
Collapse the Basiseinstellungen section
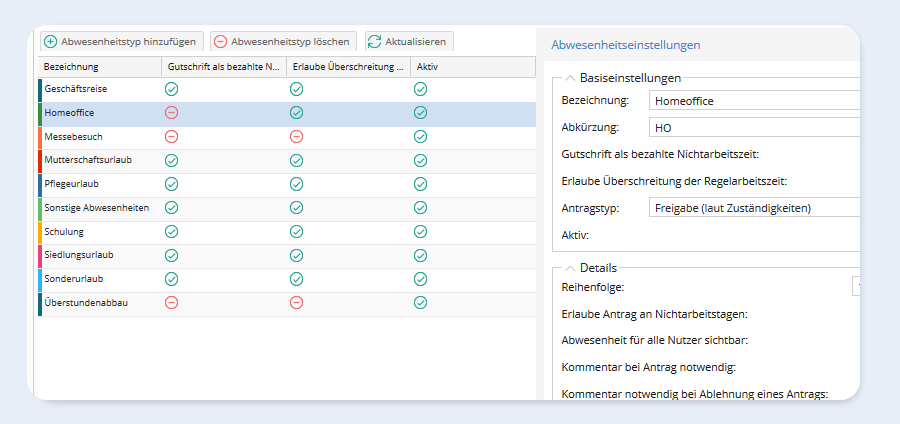(569, 78)
